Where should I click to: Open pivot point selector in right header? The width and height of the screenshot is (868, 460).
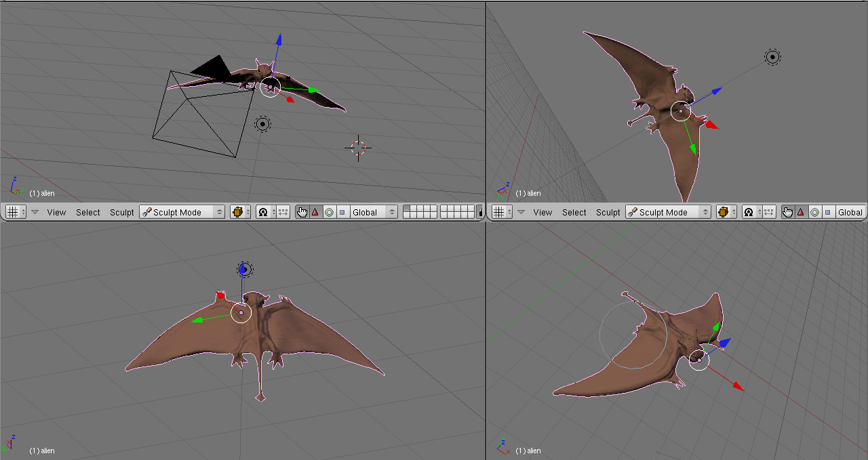point(752,212)
